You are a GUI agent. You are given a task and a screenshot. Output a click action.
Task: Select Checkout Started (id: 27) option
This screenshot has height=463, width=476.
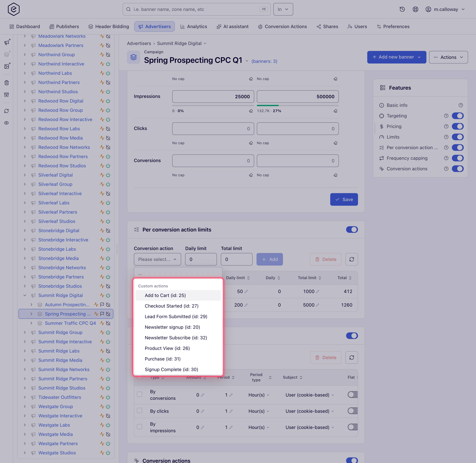pos(178,306)
